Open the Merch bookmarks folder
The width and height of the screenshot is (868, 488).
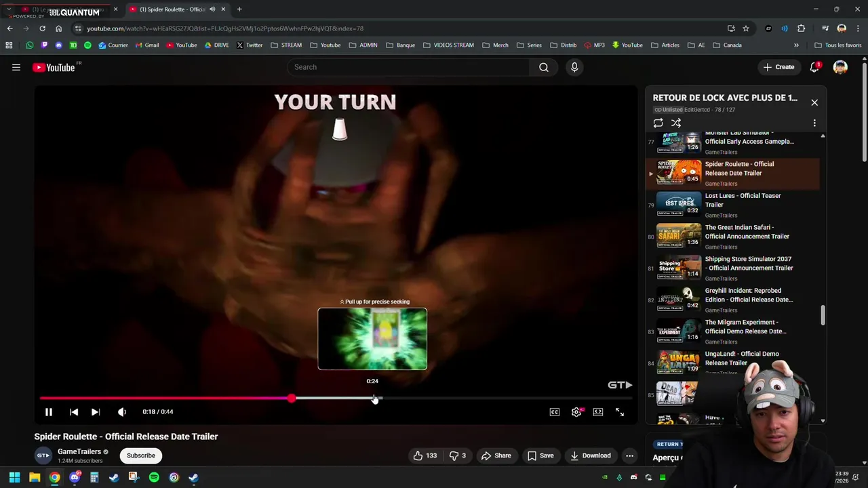[x=495, y=45]
